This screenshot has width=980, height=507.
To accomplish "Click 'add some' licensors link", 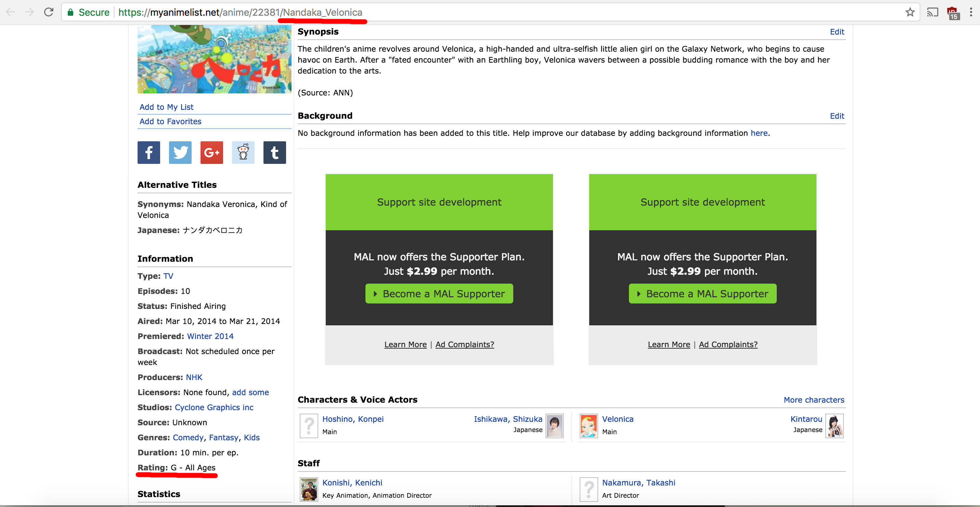I will pos(250,392).
